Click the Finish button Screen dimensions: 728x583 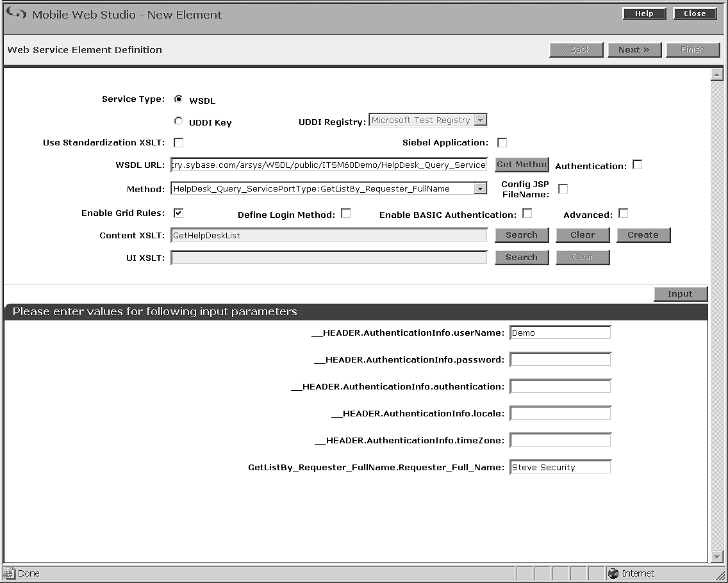(x=693, y=50)
